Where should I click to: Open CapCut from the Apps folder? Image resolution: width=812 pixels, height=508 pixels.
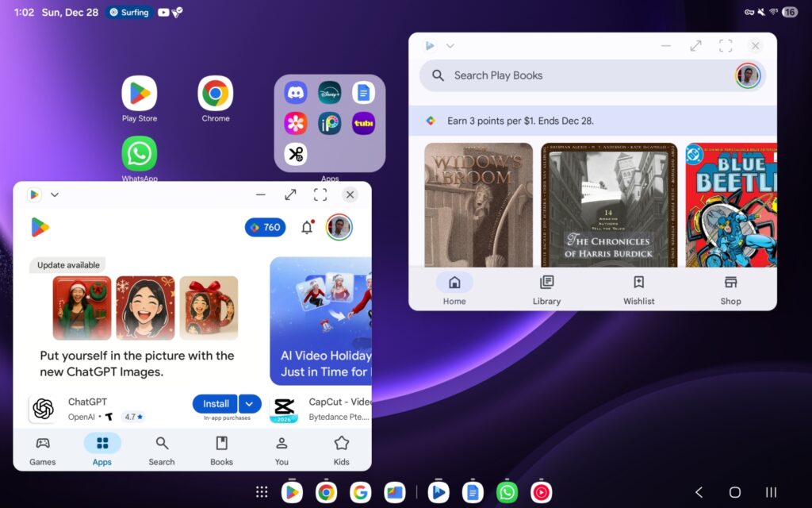coord(294,154)
